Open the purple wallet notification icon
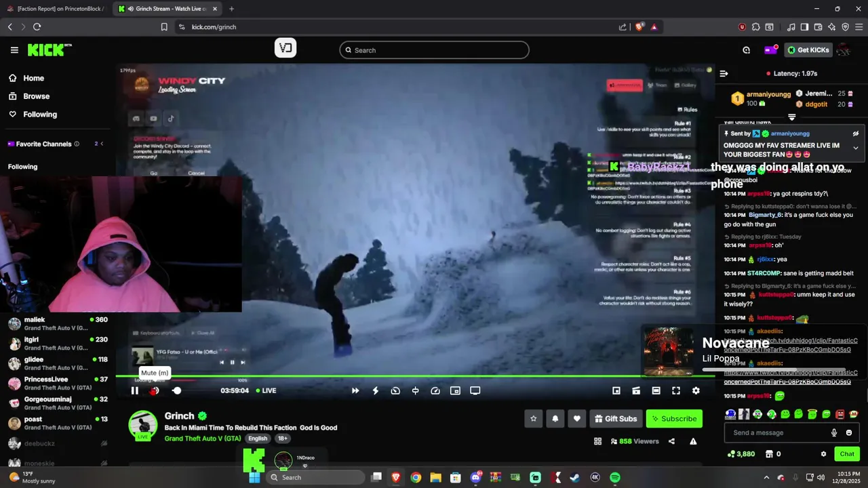This screenshot has height=488, width=868. (770, 50)
